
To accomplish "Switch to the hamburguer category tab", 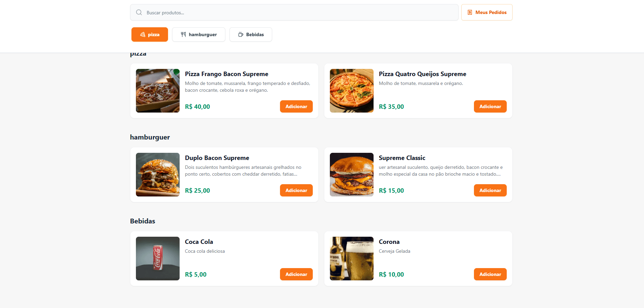I will 199,34.
